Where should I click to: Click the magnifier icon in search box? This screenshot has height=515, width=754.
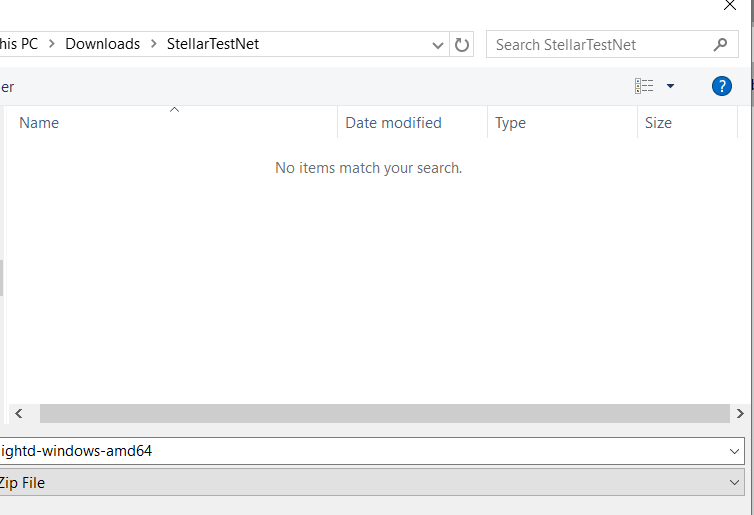(720, 44)
